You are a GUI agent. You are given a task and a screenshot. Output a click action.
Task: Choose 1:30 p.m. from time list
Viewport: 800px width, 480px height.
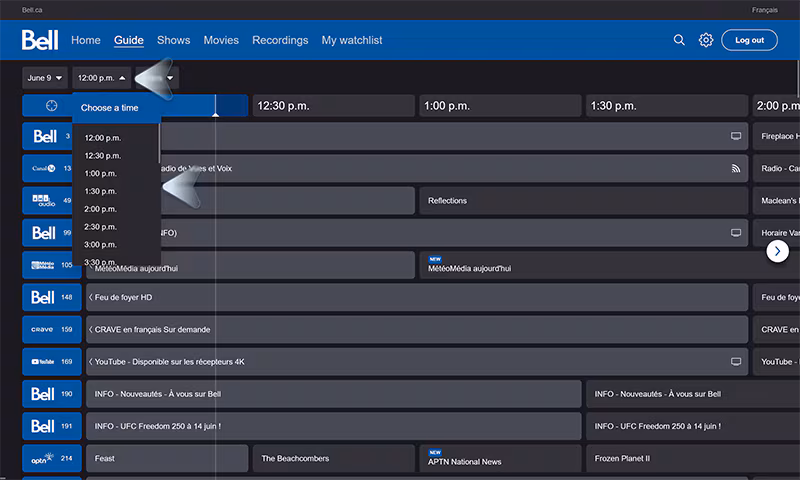[x=101, y=191]
